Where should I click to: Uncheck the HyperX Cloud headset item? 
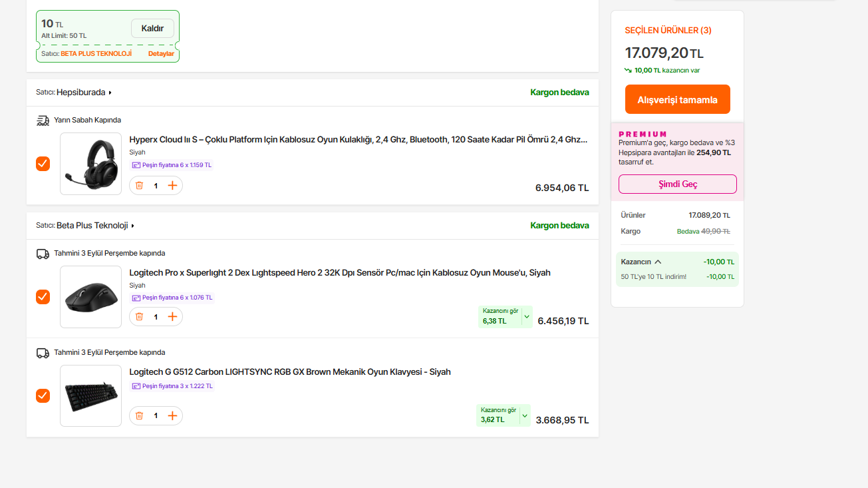43,164
